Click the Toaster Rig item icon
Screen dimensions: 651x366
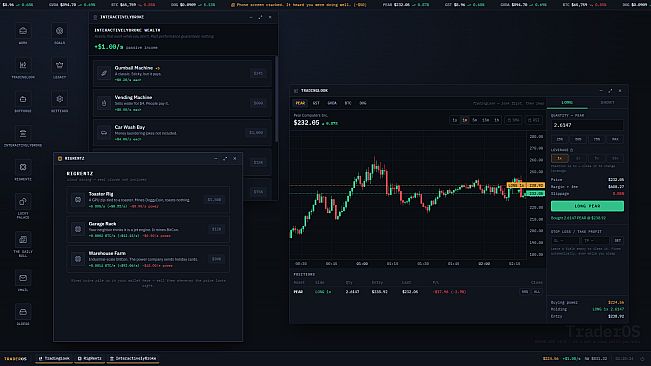point(78,200)
